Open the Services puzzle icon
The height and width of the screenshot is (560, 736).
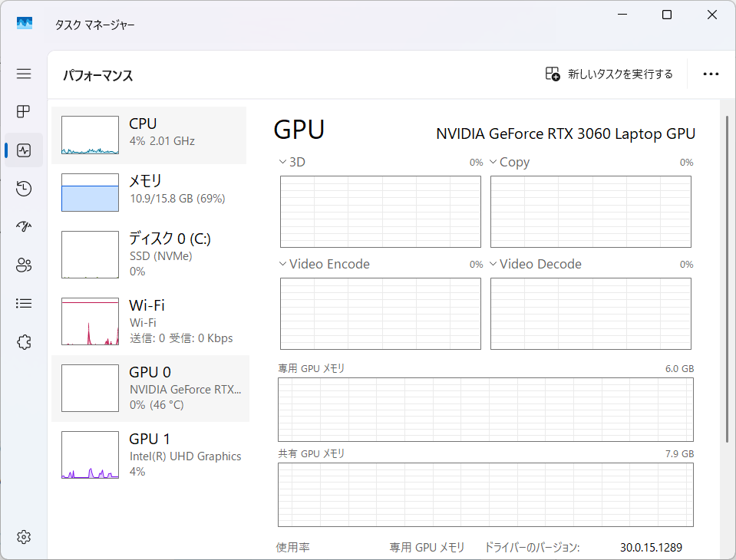[x=24, y=342]
